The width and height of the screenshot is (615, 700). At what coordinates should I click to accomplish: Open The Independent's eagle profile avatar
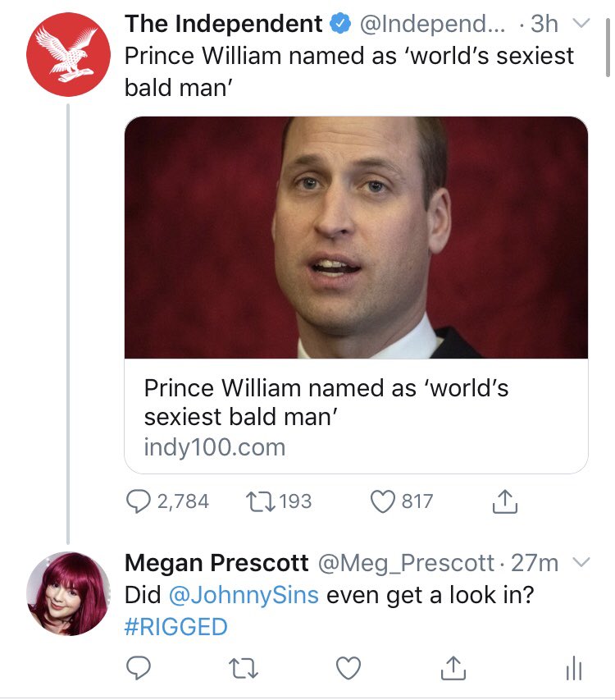tap(68, 54)
